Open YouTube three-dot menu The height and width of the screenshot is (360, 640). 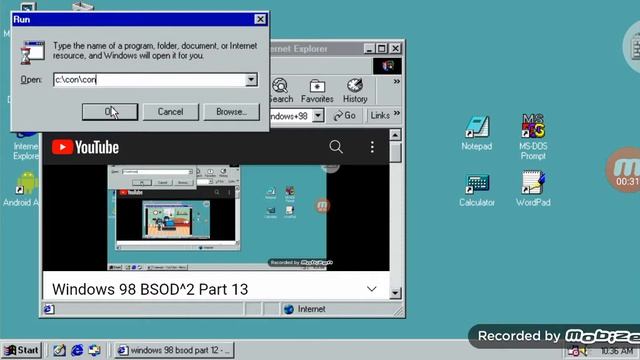pyautogui.click(x=372, y=147)
